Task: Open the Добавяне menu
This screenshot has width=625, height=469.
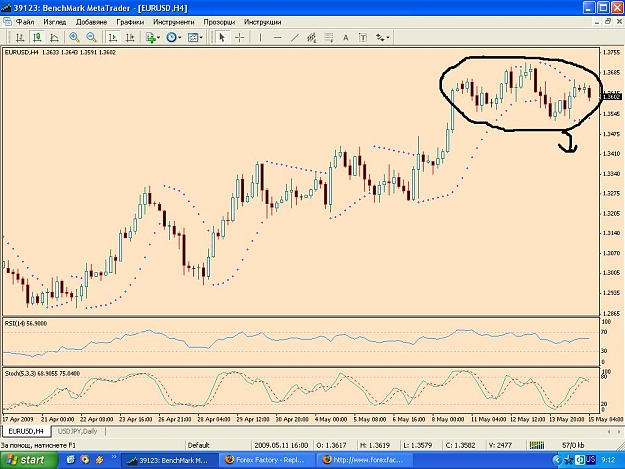Action: coord(91,22)
